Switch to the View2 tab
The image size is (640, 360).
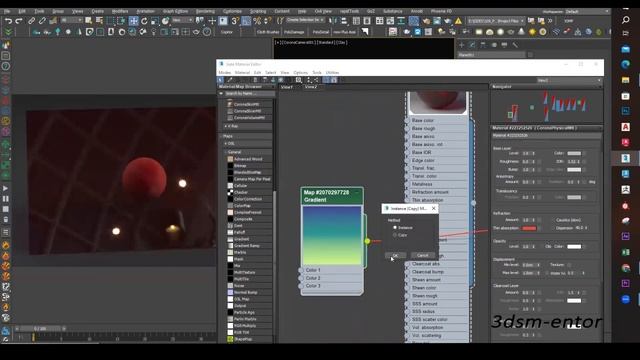click(x=311, y=87)
